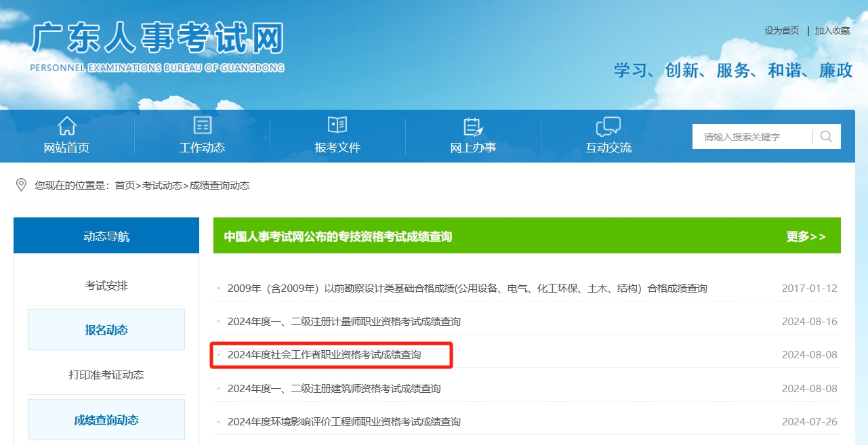Image resolution: width=868 pixels, height=445 pixels.
Task: Click the date 2024-08-08 in 社会工作者 row
Action: pos(810,354)
